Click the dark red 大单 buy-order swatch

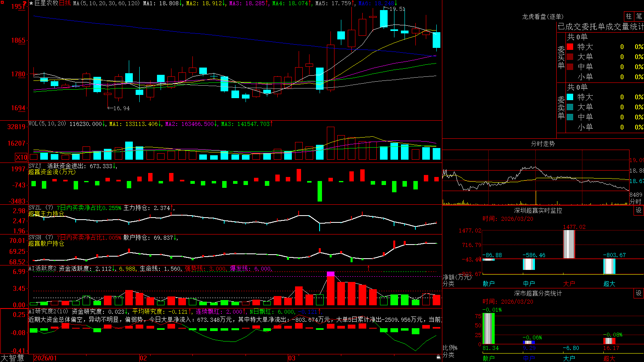(x=570, y=57)
